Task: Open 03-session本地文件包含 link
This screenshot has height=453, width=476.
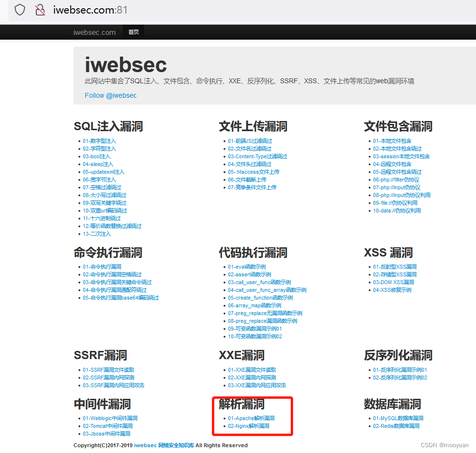Action: [x=402, y=156]
